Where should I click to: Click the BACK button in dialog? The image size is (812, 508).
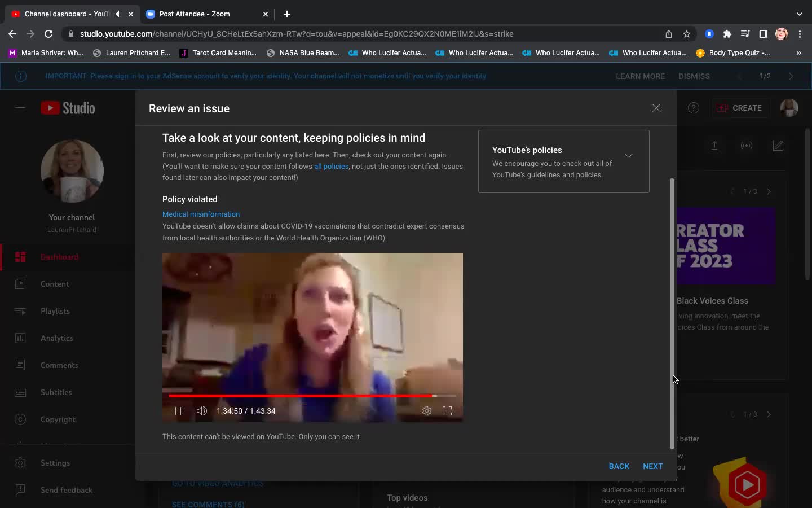pyautogui.click(x=619, y=466)
